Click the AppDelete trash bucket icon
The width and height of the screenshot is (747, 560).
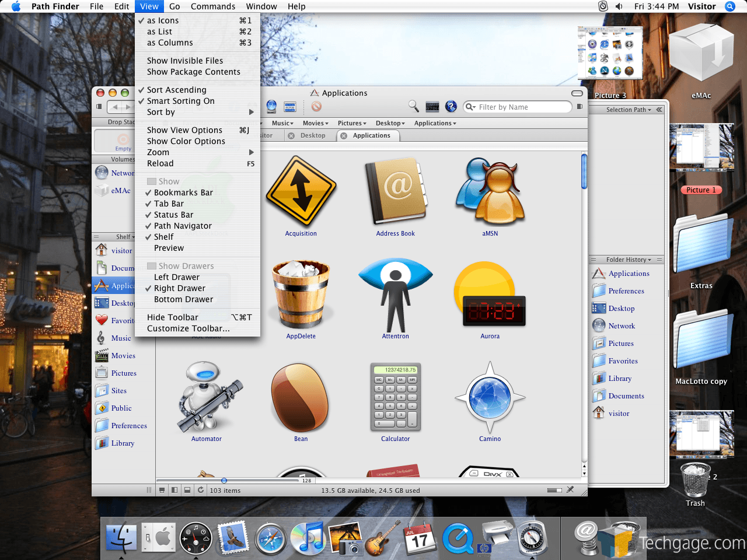(301, 295)
